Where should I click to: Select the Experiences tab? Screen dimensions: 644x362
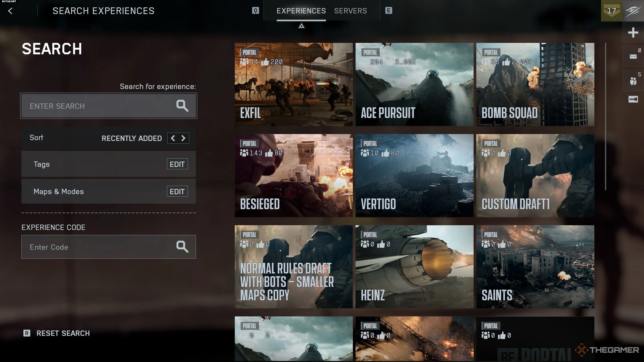click(x=301, y=11)
